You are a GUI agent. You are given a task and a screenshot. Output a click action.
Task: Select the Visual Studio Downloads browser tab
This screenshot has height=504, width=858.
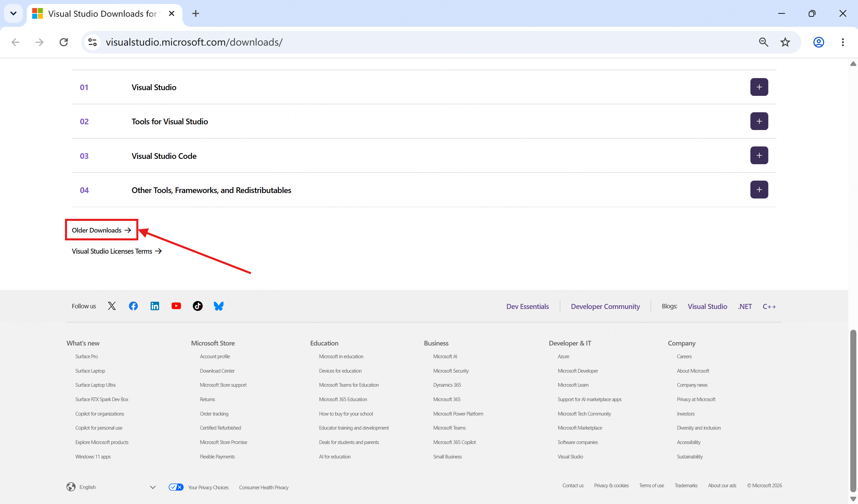(x=105, y=14)
